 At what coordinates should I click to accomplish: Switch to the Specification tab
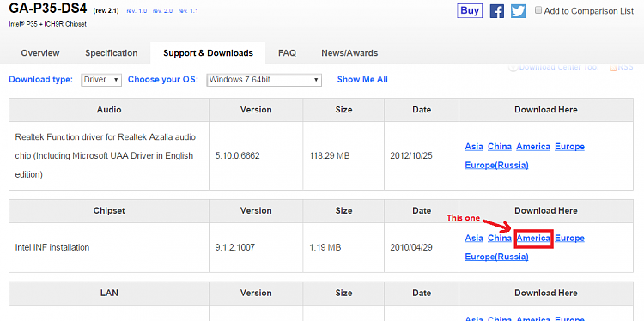(112, 53)
